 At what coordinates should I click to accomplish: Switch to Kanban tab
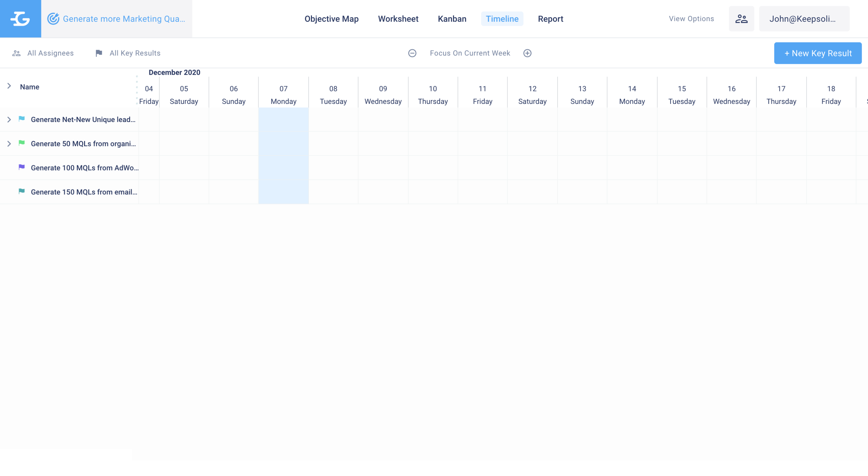point(452,19)
